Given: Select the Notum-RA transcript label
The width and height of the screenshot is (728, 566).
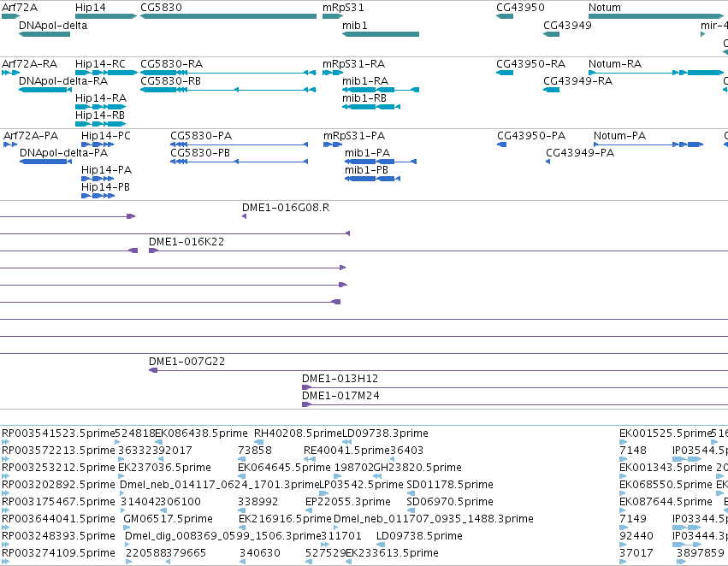Looking at the screenshot, I should [x=615, y=64].
